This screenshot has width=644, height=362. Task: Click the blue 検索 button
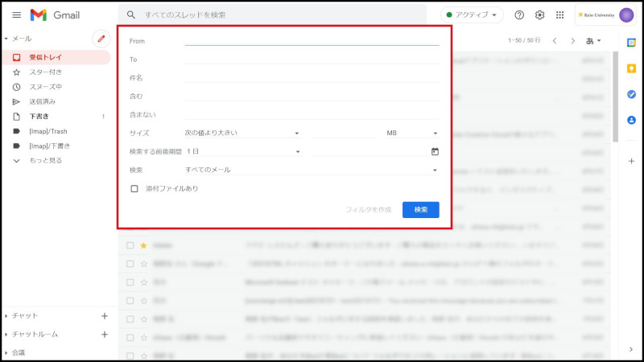pyautogui.click(x=420, y=209)
